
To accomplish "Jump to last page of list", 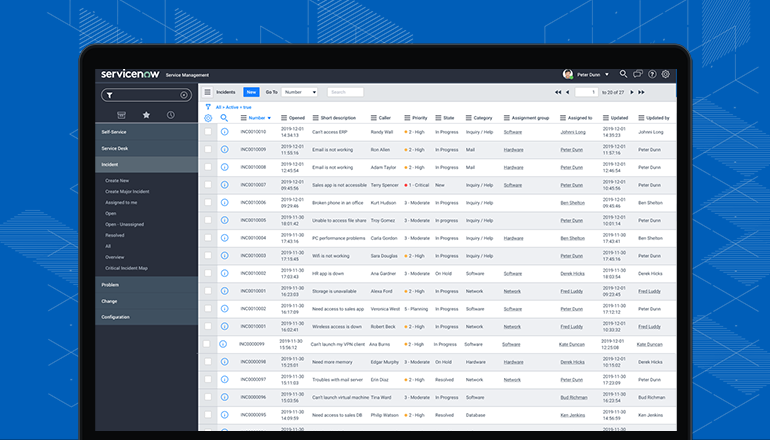I will click(641, 92).
